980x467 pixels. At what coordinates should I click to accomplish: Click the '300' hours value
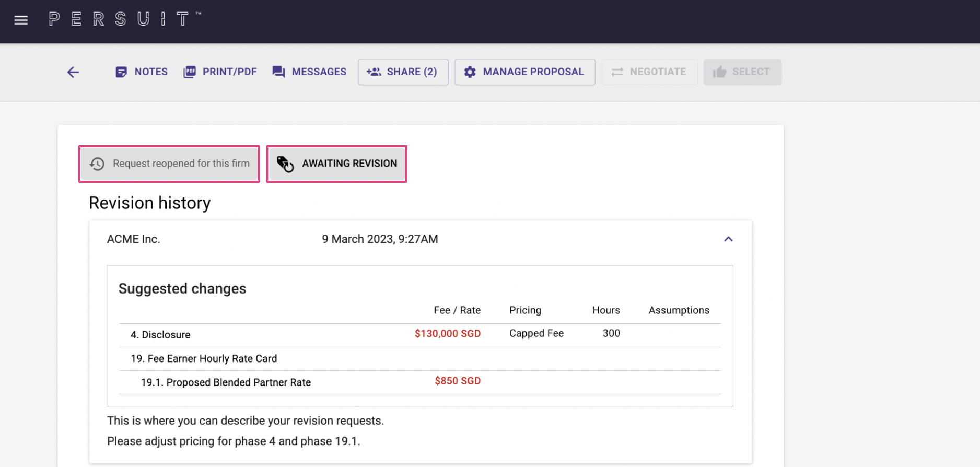point(611,333)
